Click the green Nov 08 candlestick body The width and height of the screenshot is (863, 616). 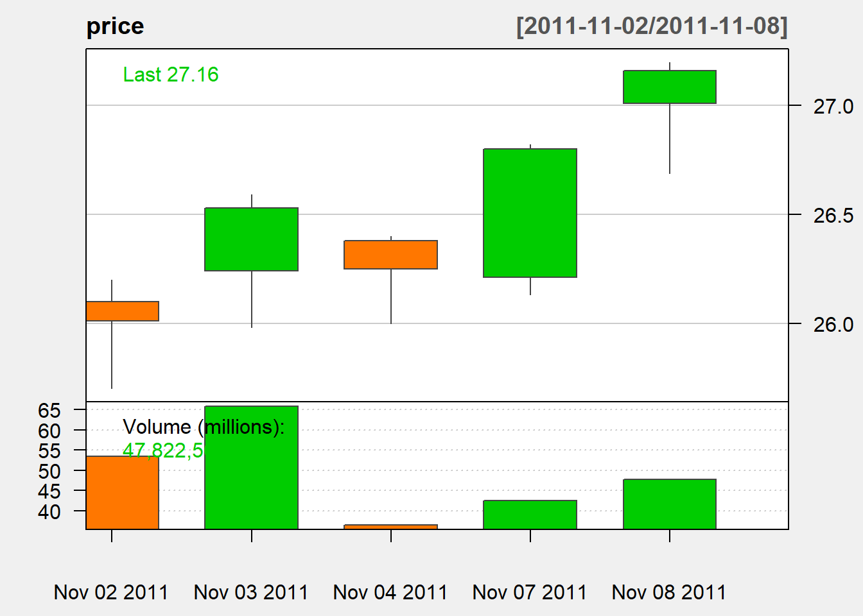669,87
